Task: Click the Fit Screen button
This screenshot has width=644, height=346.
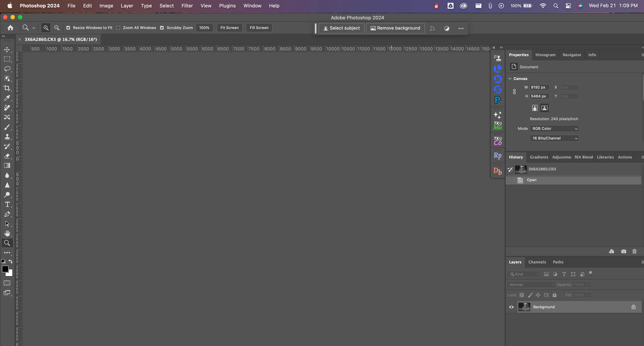Action: (229, 28)
